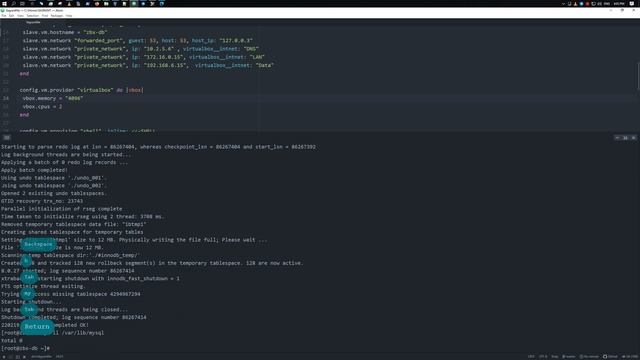640x360 pixels.
Task: Click "GTID recovery trx_no" terminal line
Action: click(x=42, y=201)
